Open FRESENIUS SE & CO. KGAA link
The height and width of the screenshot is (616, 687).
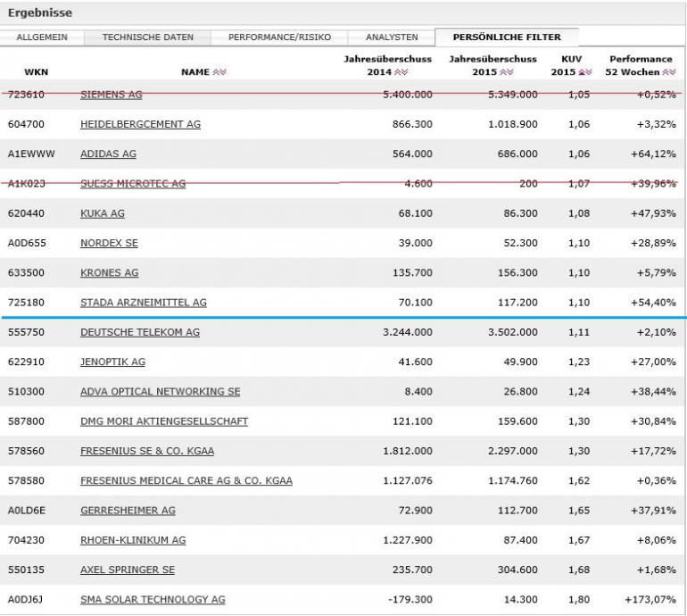click(147, 451)
